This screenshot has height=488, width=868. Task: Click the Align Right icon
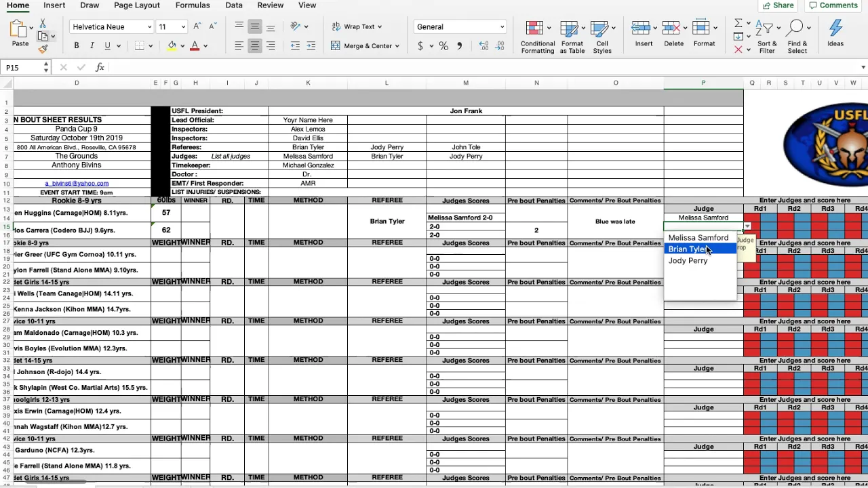(271, 45)
